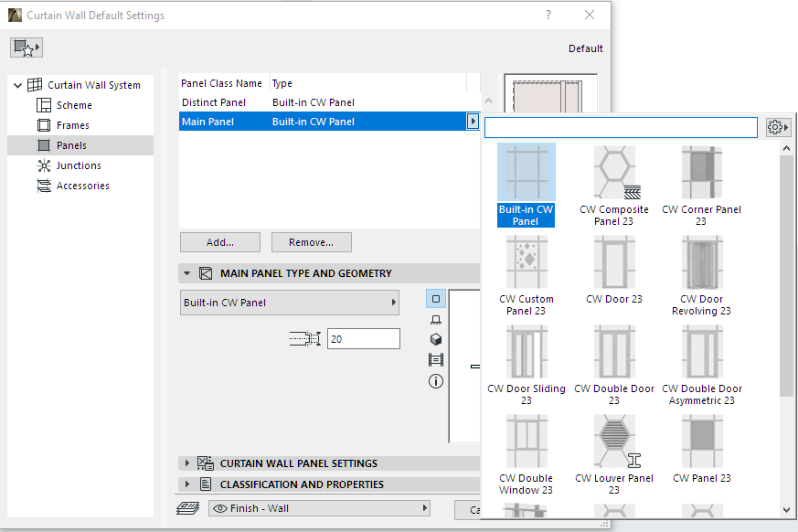Screen dimensions: 798x532
Task: Select the Accessories settings page icon
Action: coord(44,186)
